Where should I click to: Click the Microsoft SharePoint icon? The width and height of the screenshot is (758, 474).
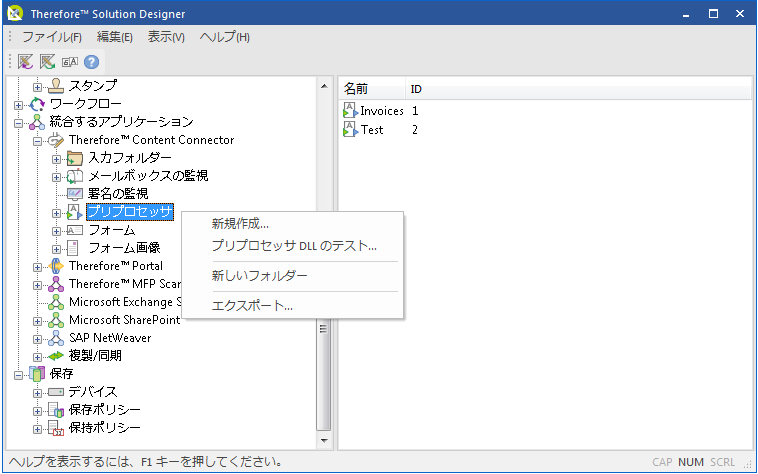click(56, 320)
